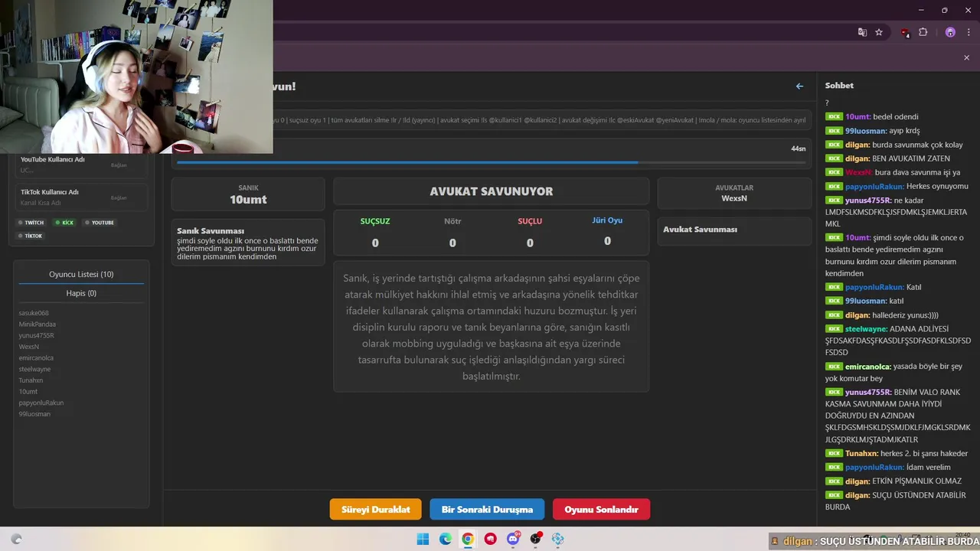This screenshot has height=551, width=980.
Task: Open the browser translate page icon
Action: (x=862, y=32)
